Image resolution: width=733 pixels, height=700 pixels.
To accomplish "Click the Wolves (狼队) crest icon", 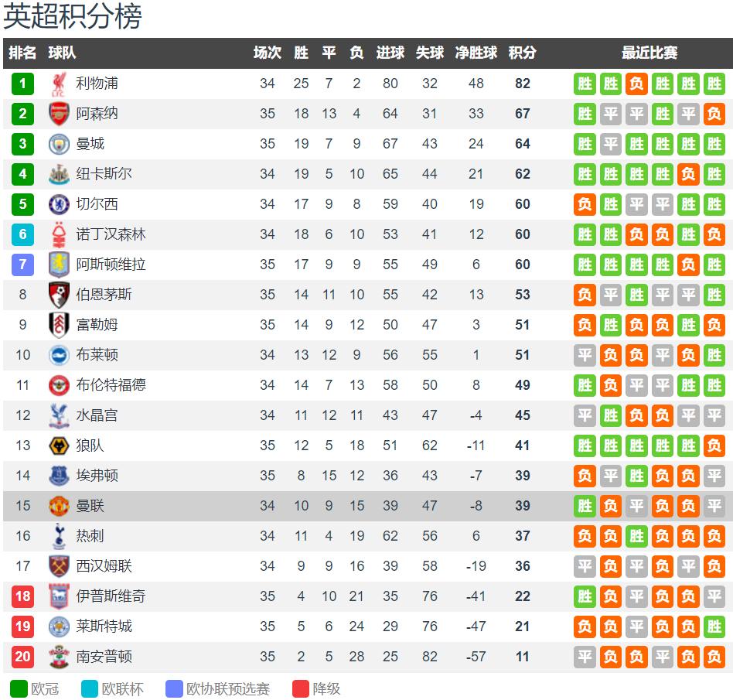I will coord(59,446).
